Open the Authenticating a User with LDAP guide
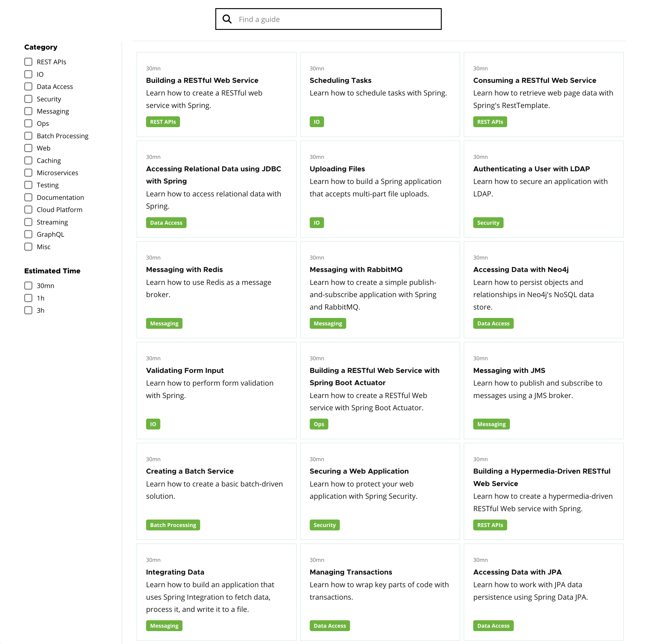The height and width of the screenshot is (644, 648). click(x=531, y=169)
